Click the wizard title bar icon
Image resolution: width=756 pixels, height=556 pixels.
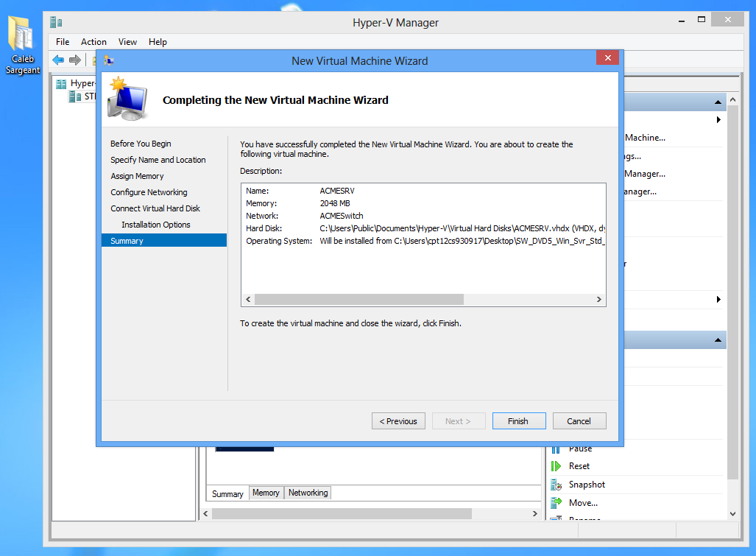click(109, 61)
